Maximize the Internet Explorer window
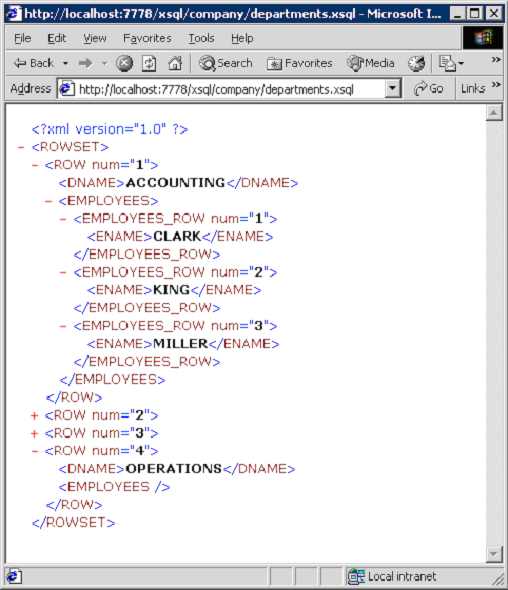The image size is (508, 590). [x=475, y=14]
